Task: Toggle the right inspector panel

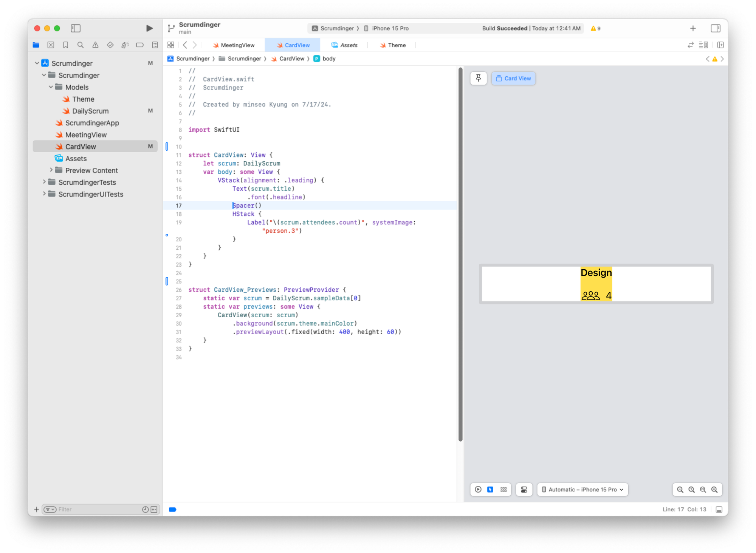Action: coord(715,28)
